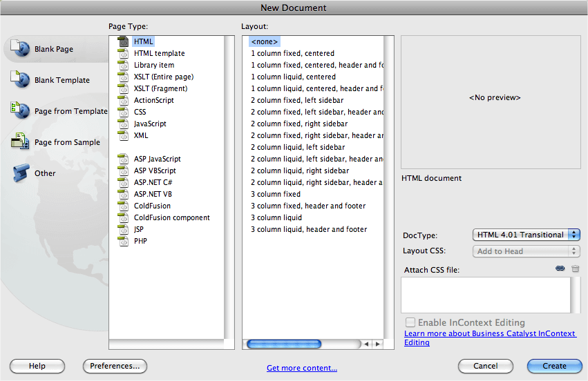This screenshot has width=588, height=381.
Task: Click the Page from Template icon
Action: 20,110
